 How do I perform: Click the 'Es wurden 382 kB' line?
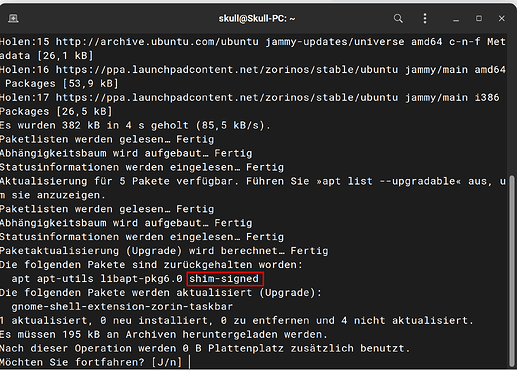135,126
